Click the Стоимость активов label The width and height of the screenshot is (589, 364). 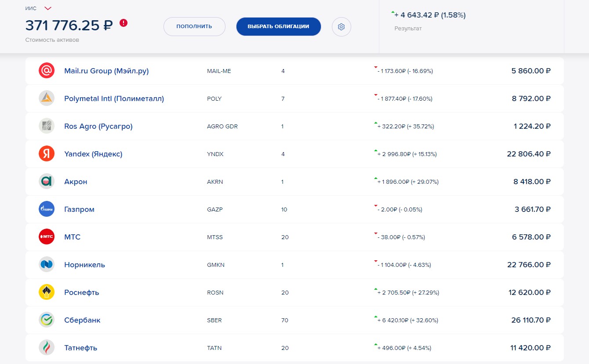click(x=52, y=40)
